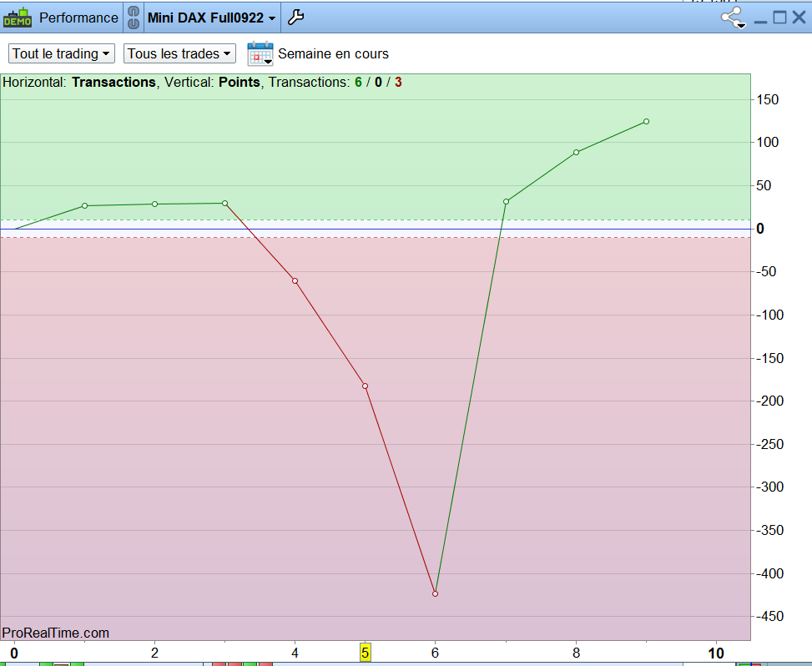The width and height of the screenshot is (812, 666).
Task: Click the lowest data point at transaction 6
Action: pyautogui.click(x=435, y=593)
